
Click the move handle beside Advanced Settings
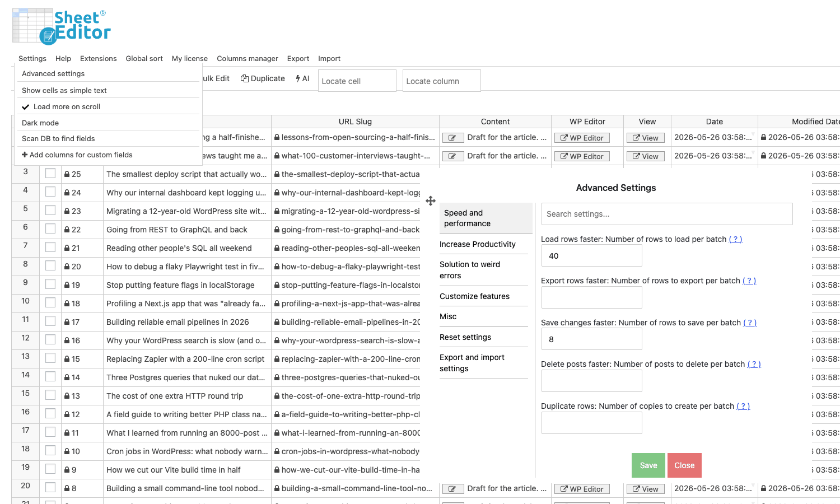431,201
